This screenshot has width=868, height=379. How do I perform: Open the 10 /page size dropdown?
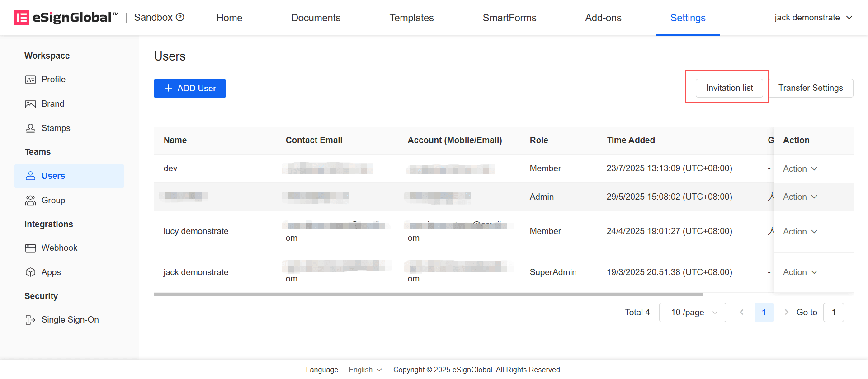coord(693,313)
